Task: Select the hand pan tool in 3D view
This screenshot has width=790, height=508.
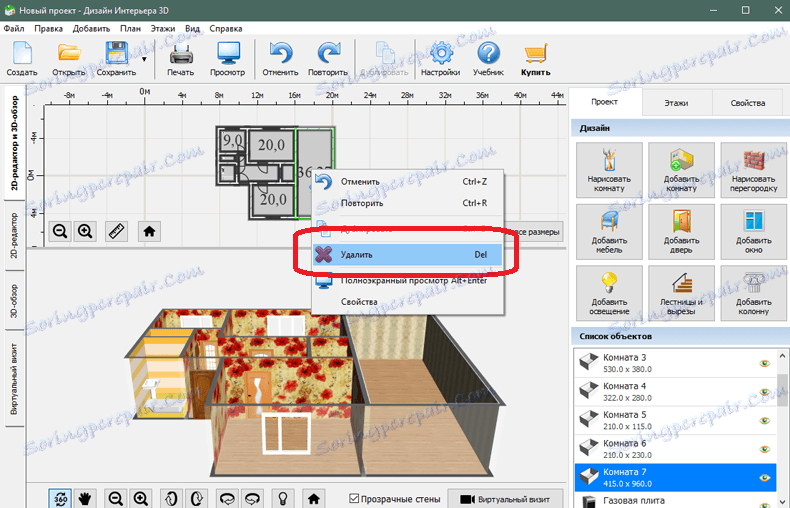Action: [x=85, y=498]
